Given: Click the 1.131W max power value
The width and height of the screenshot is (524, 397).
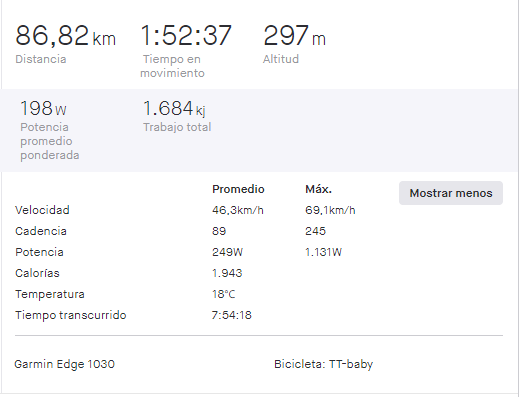Looking at the screenshot, I should click(323, 252).
